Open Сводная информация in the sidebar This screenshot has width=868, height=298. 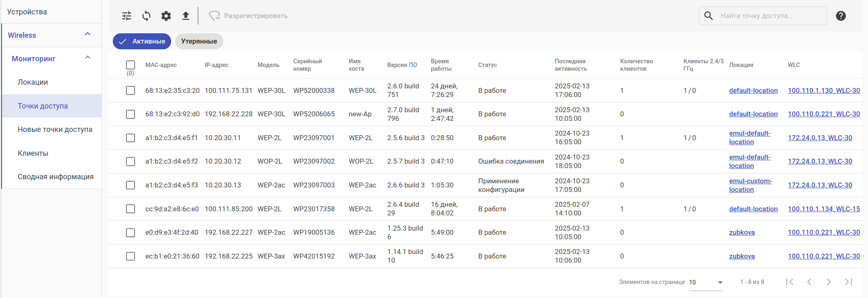coord(55,177)
